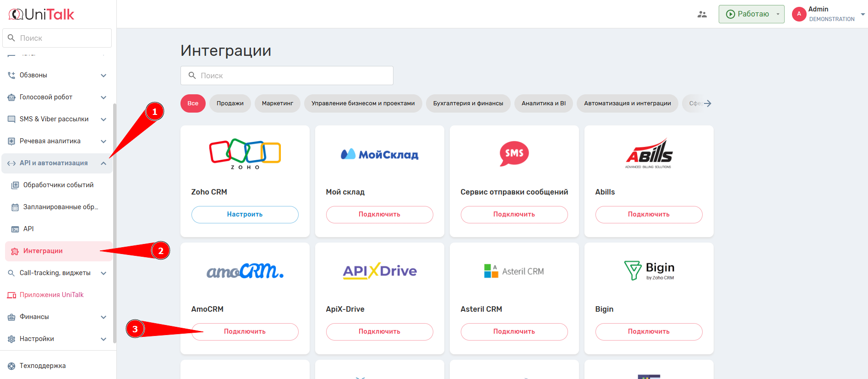Image resolution: width=868 pixels, height=379 pixels.
Task: Open Обработчики событий in sidebar
Action: click(x=58, y=185)
